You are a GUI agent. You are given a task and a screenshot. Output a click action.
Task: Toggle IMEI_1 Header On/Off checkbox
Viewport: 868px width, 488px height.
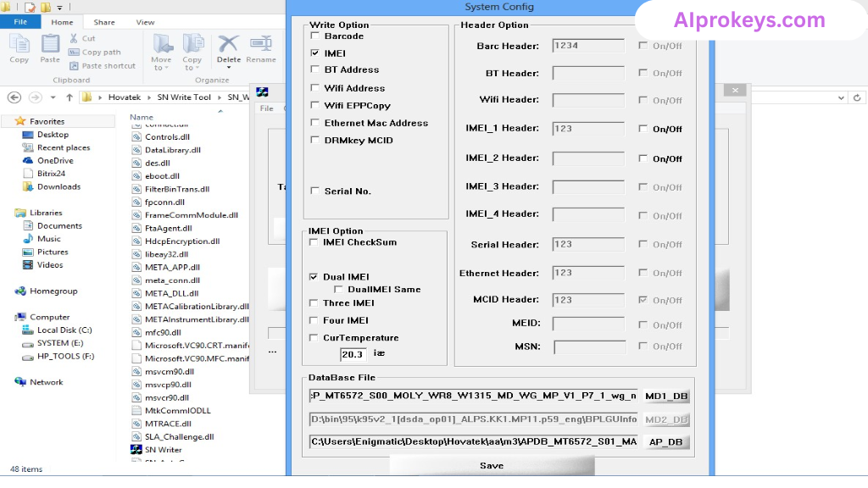[x=643, y=129]
